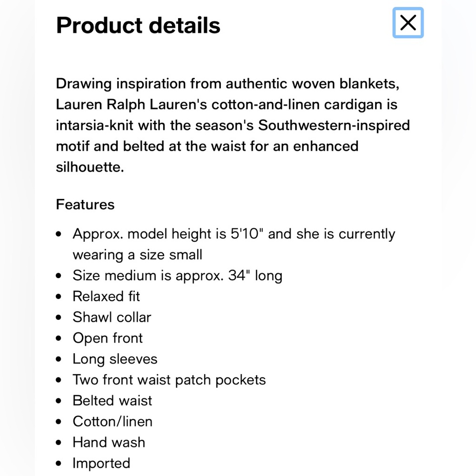Click the words authentic woven blankets

click(x=312, y=84)
